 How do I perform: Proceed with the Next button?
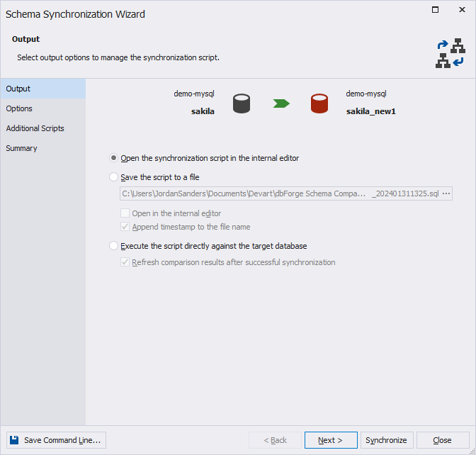pyautogui.click(x=331, y=440)
